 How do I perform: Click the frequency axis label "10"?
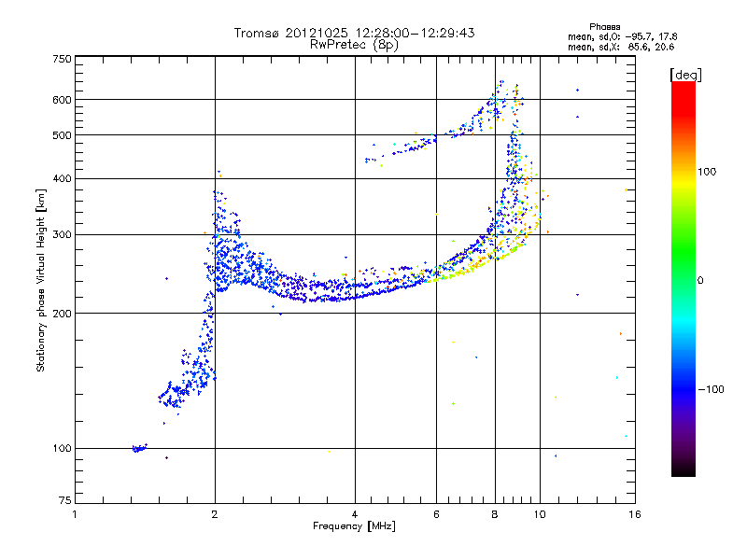pyautogui.click(x=540, y=514)
